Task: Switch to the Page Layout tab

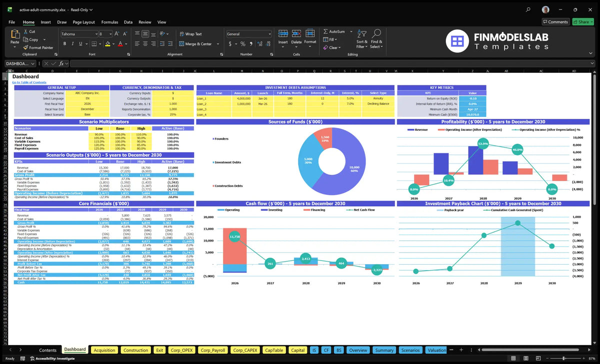Action: click(x=83, y=22)
